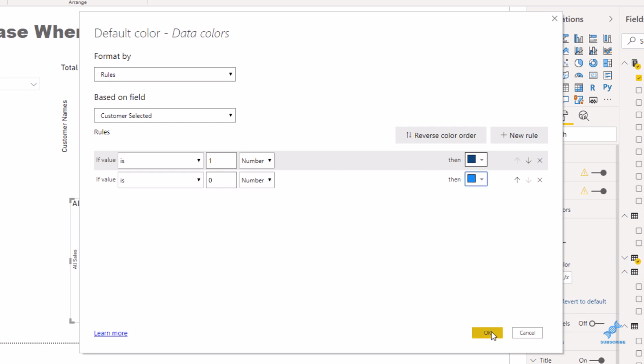This screenshot has height=364, width=644.
Task: Select the 100% stacked column chart visual
Action: pyautogui.click(x=607, y=38)
